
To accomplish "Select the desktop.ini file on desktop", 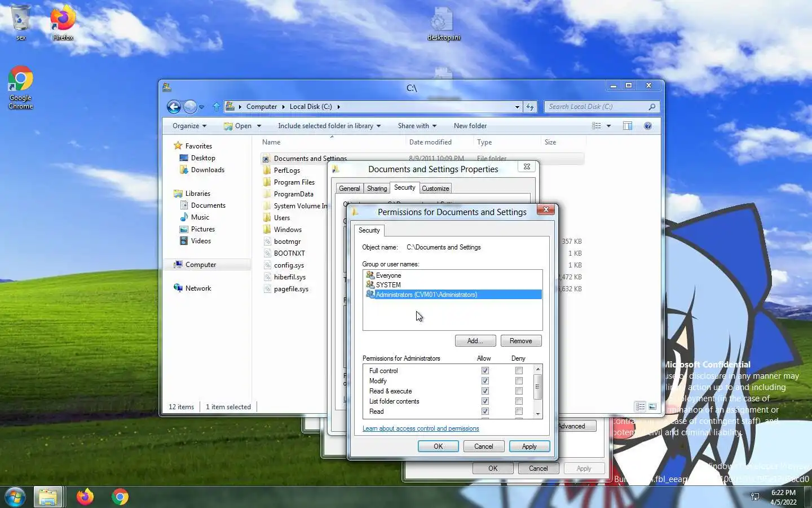I will (443, 24).
